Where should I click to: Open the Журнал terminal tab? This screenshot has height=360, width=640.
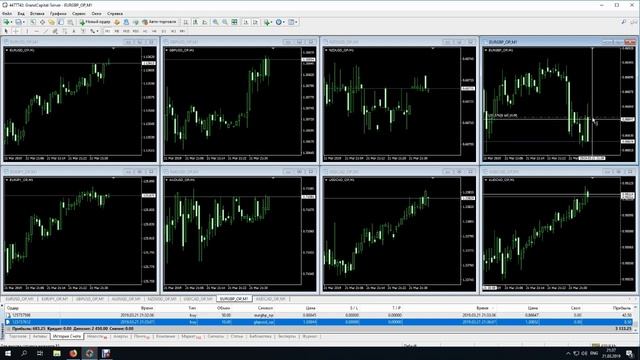pyautogui.click(x=310, y=336)
